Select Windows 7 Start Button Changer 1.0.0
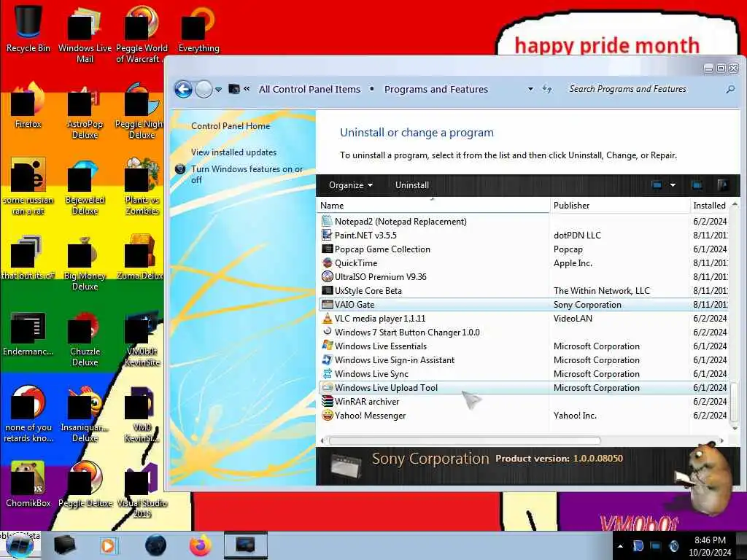Screen dimensions: 747x560 523,332
